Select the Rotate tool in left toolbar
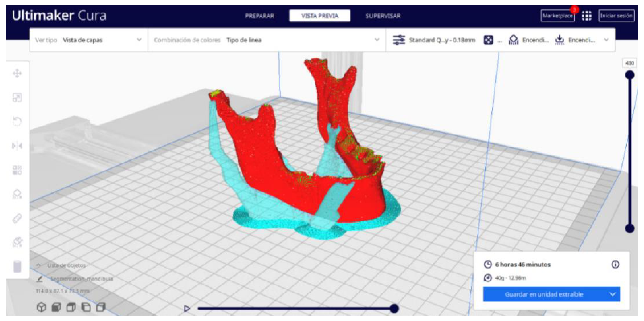This screenshot has height=321, width=644. pyautogui.click(x=17, y=122)
